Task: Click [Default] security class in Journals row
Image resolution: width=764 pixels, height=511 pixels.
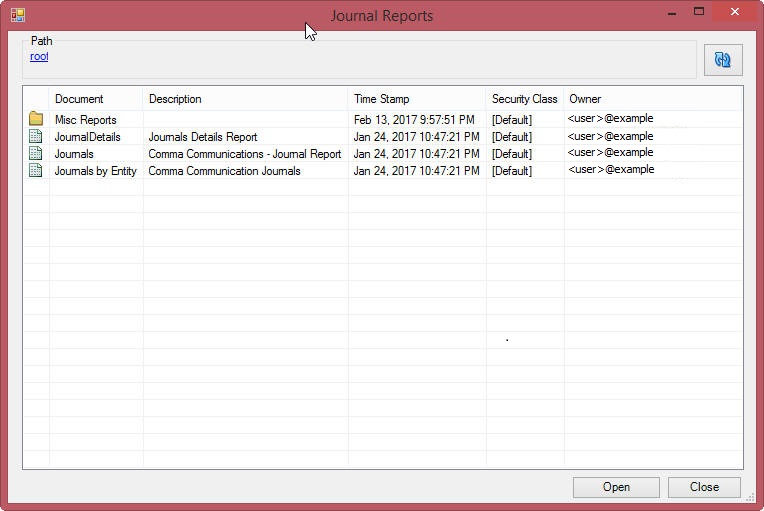Action: (512, 154)
